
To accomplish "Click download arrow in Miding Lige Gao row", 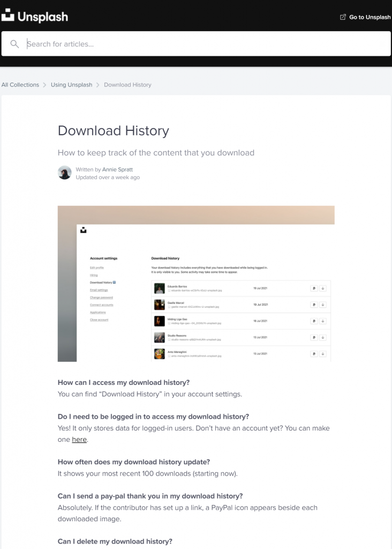I will pos(323,321).
